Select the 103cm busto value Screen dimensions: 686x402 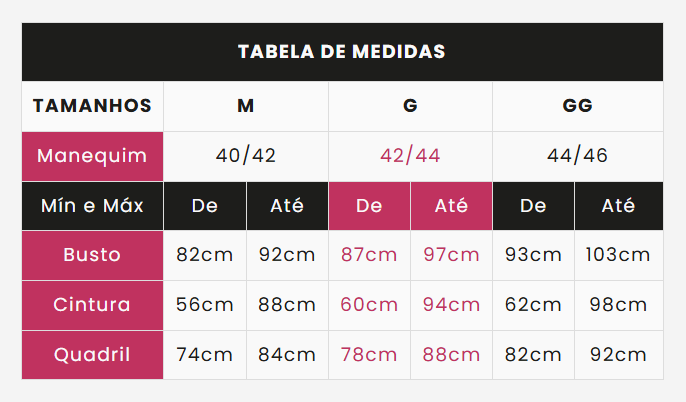tap(619, 255)
